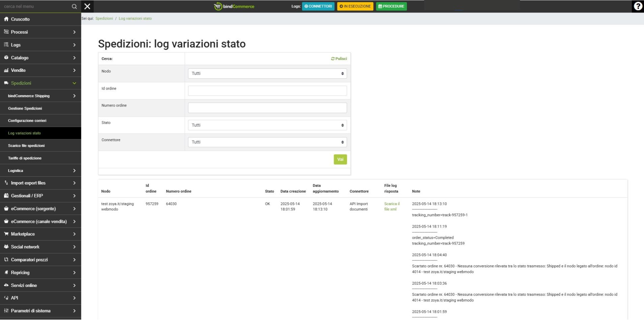Click the Catalogo box icon
The height and width of the screenshot is (320, 644).
[6, 58]
